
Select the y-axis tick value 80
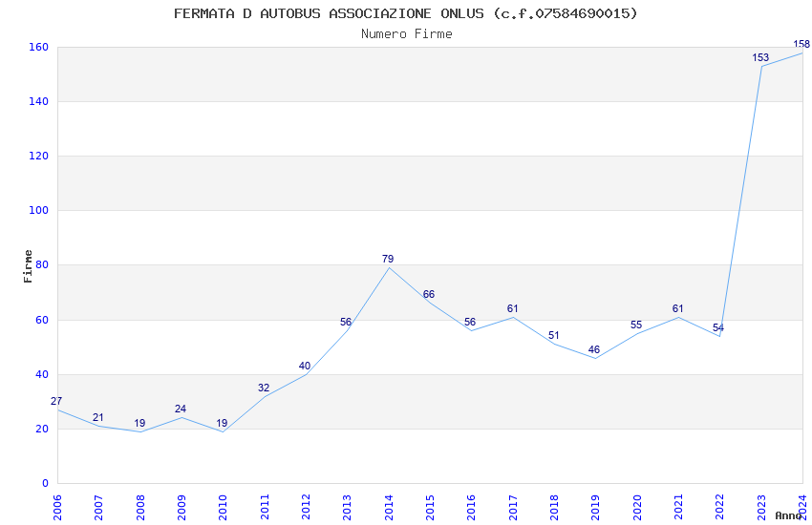(41, 264)
